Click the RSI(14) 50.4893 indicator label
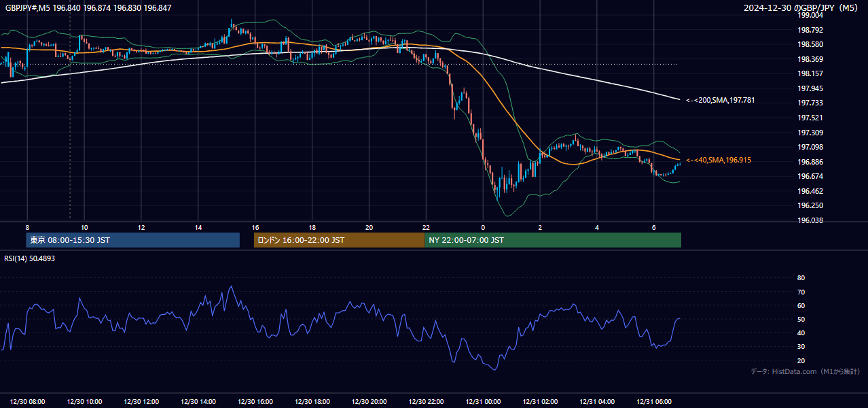The width and height of the screenshot is (868, 408). coord(30,258)
